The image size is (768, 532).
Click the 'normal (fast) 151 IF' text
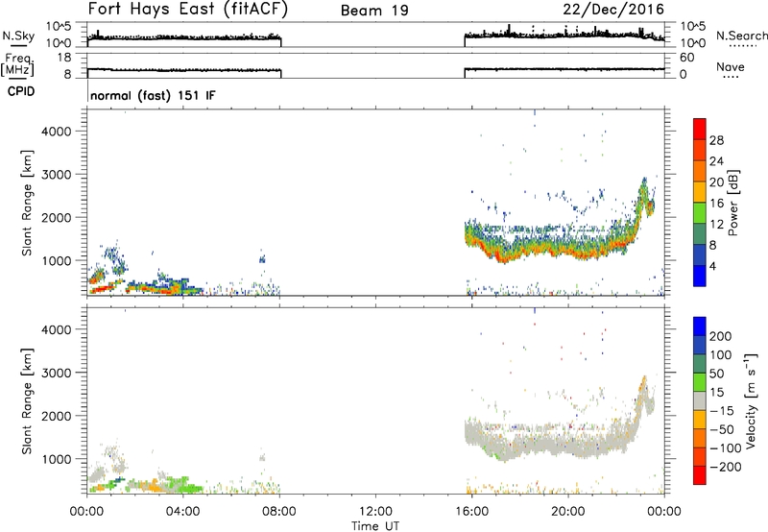tap(153, 95)
